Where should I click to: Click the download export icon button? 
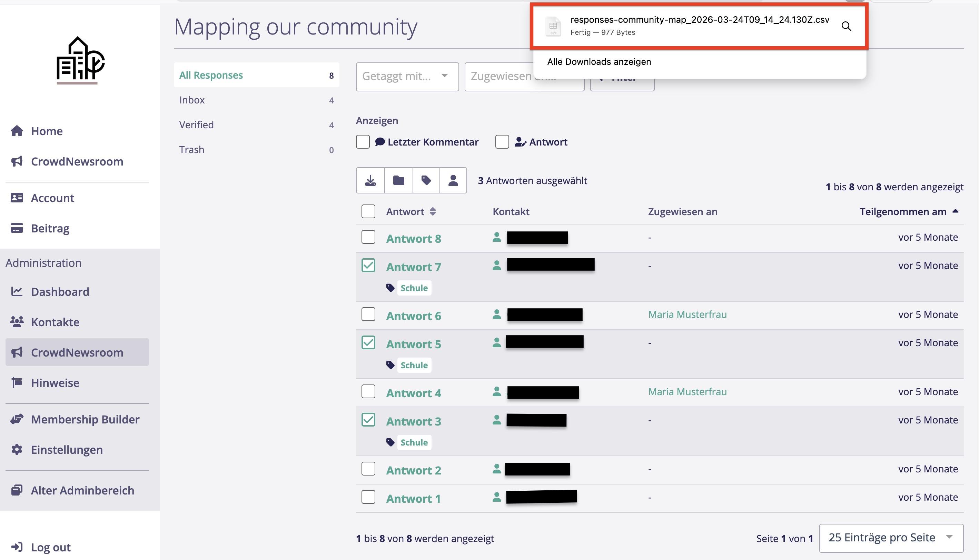(x=370, y=180)
